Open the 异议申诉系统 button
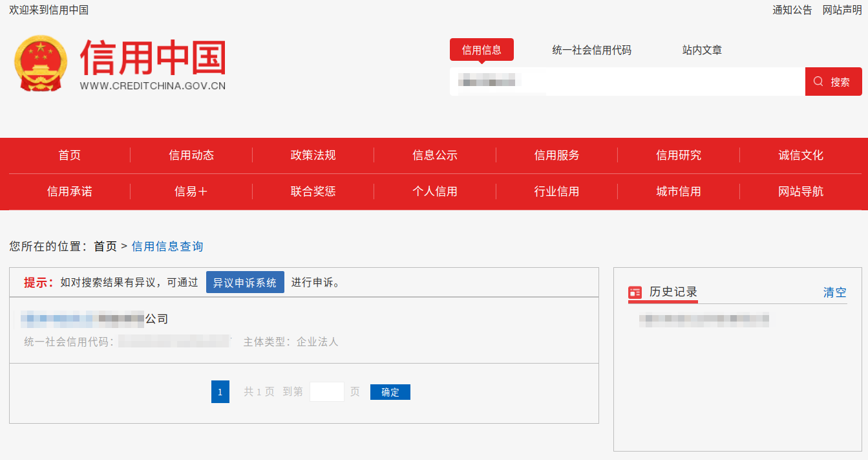 click(245, 283)
